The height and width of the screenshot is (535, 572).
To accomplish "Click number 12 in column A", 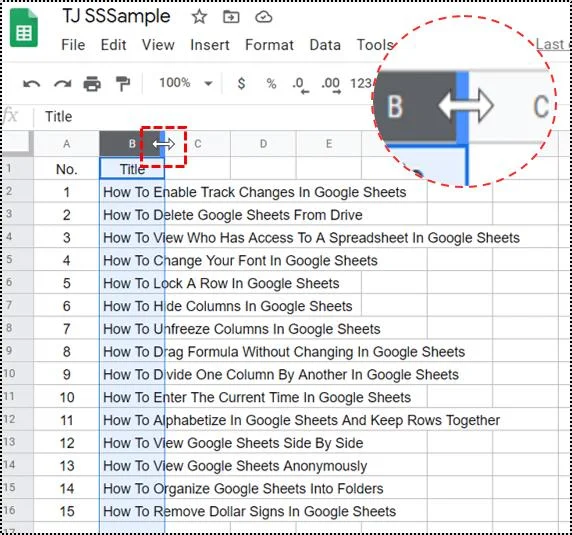I will point(66,443).
